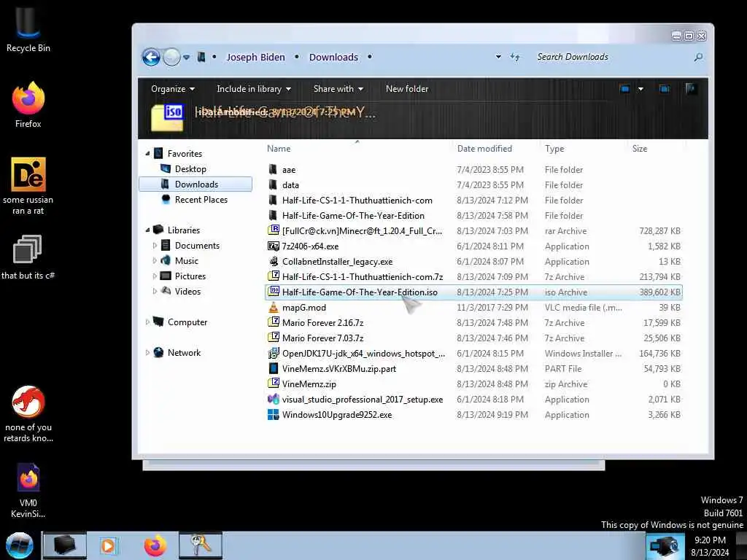Open the address bar history dropdown
Viewport: 747px width, 560px height.
tap(498, 57)
